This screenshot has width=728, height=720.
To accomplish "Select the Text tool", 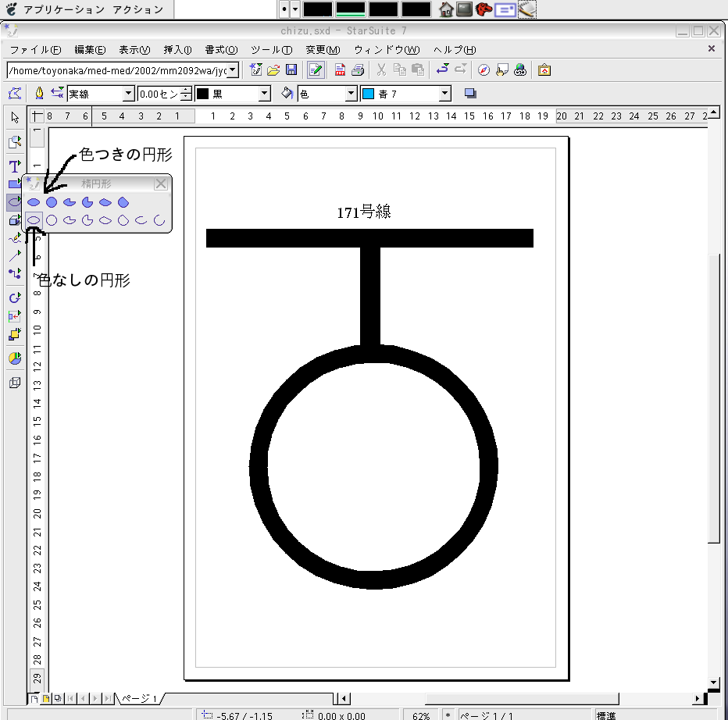I will [14, 166].
